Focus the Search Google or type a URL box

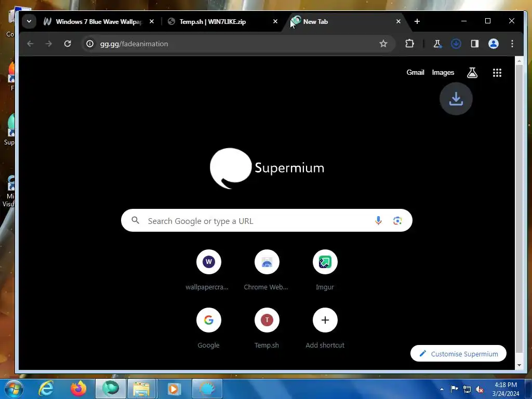267,220
